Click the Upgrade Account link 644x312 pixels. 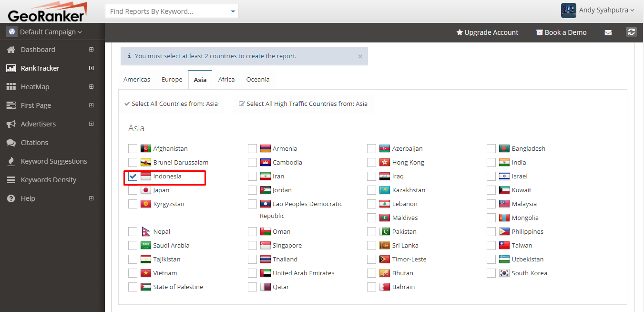tap(487, 32)
